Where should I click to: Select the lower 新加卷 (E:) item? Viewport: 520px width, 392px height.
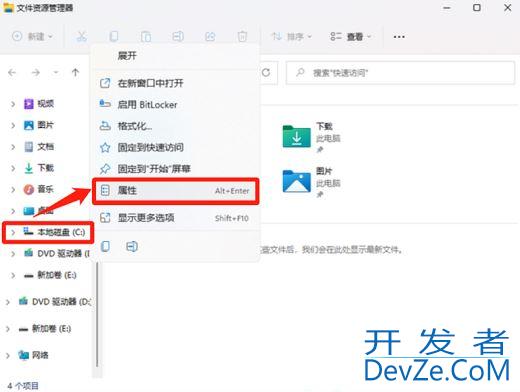point(45,329)
